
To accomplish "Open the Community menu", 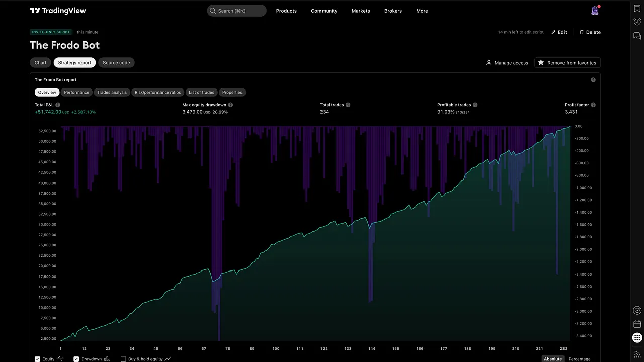I will point(324,11).
